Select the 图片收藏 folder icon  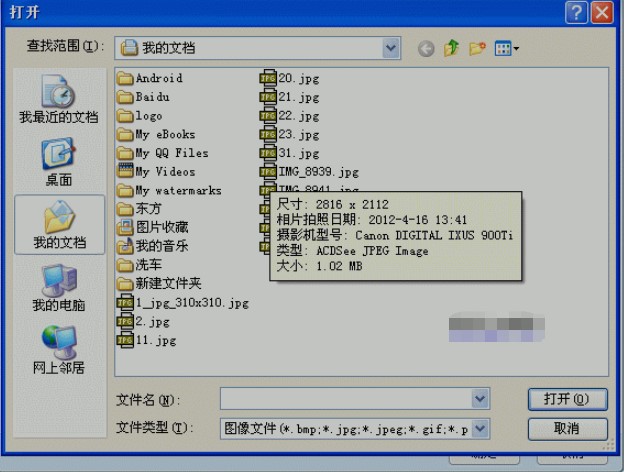[125, 228]
